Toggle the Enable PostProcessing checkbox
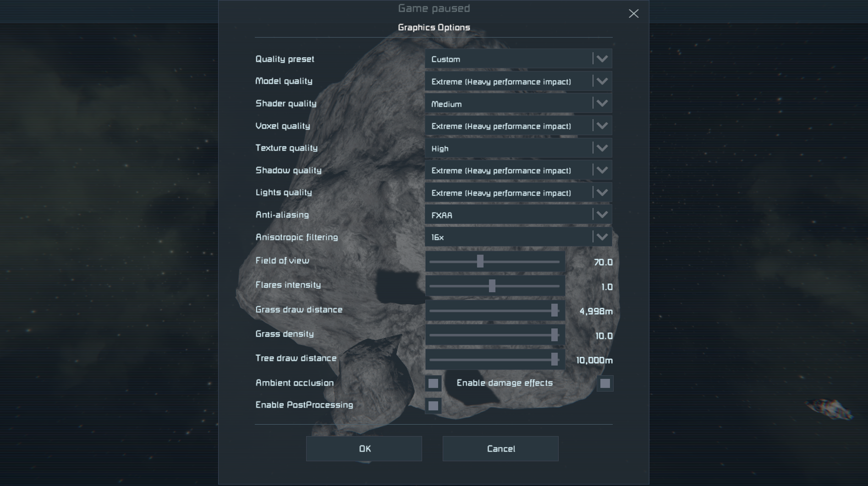The image size is (868, 486). pos(433,406)
